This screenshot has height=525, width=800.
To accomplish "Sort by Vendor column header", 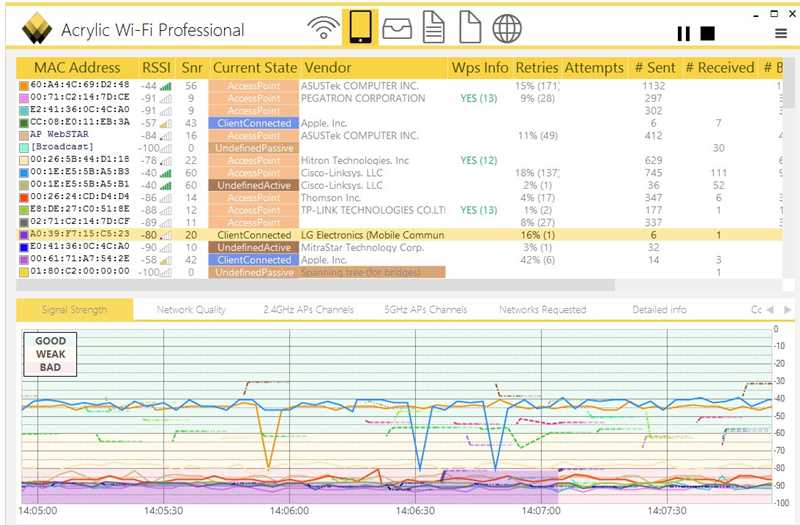I will click(374, 67).
